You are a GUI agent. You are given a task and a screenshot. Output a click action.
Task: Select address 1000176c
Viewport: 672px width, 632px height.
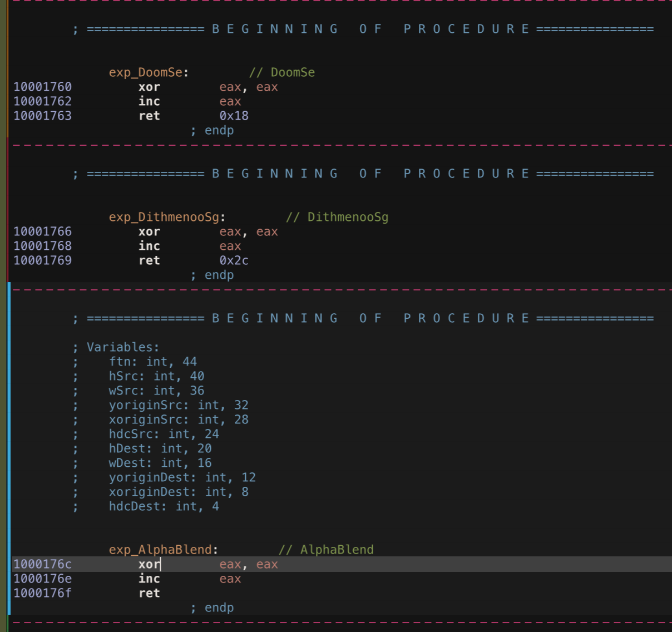42,564
